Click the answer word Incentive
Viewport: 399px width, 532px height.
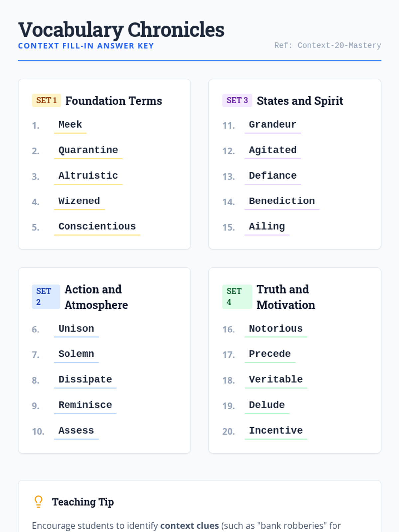tap(276, 430)
